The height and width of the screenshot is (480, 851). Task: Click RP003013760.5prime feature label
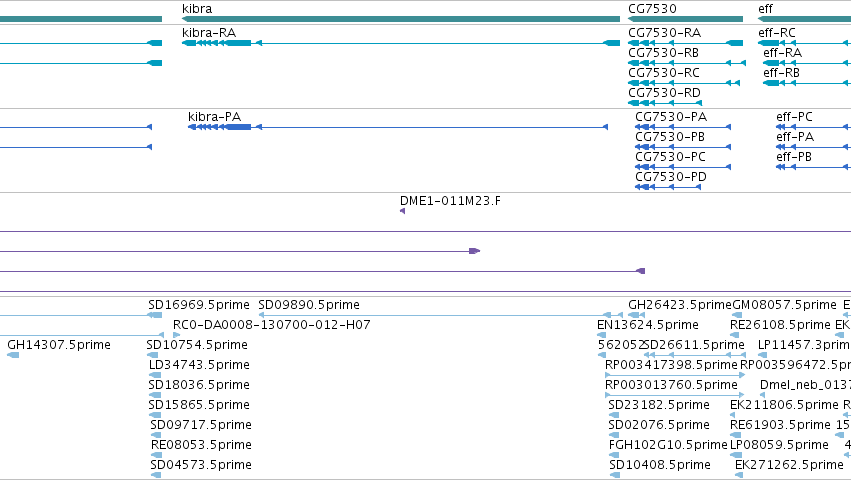click(x=671, y=385)
